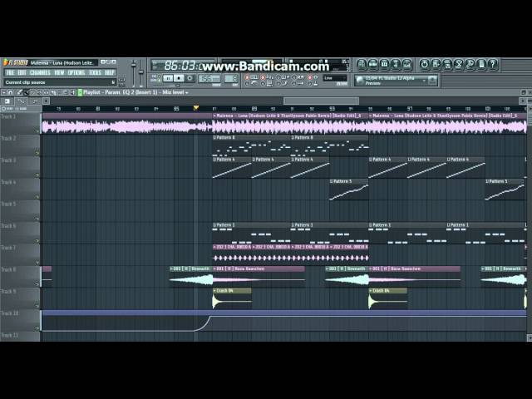Mute Track 9 with its switch
The width and height of the screenshot is (532, 399).
[37, 306]
